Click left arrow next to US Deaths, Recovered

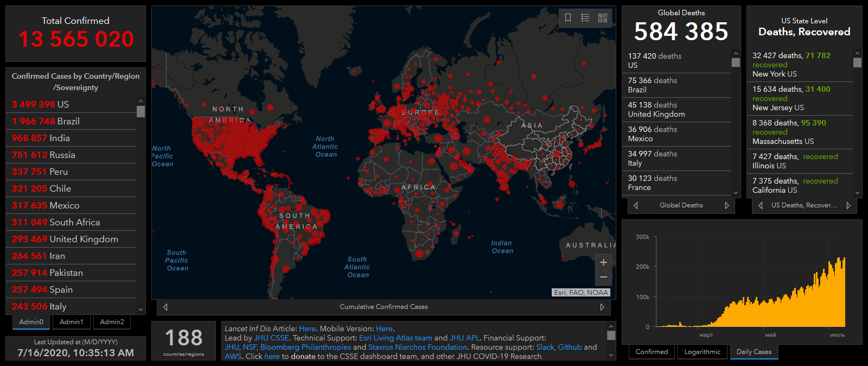tap(760, 205)
